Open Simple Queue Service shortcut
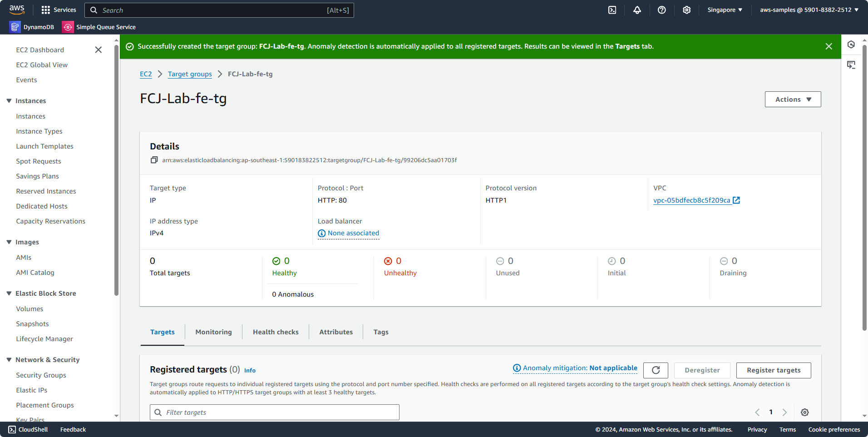 (99, 27)
